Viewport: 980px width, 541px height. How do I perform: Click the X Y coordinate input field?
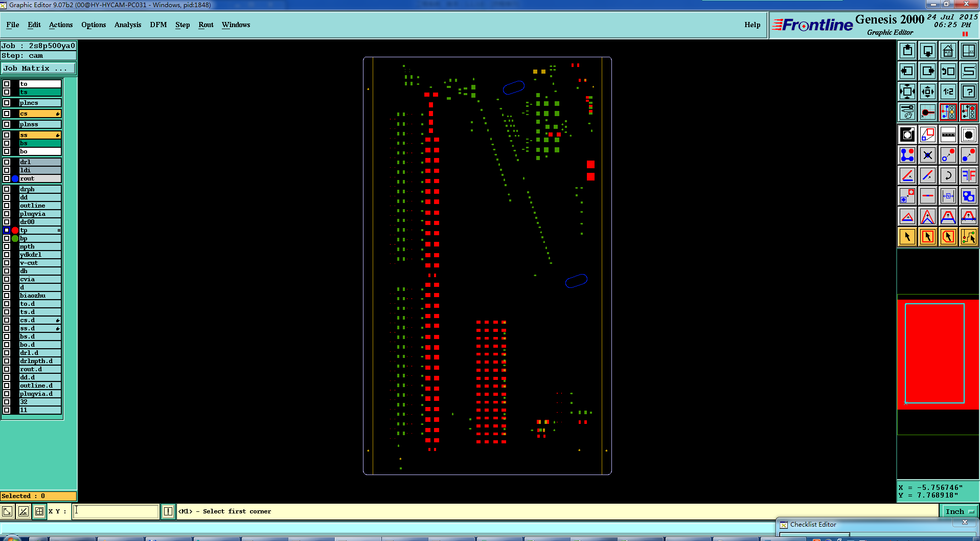pyautogui.click(x=116, y=511)
